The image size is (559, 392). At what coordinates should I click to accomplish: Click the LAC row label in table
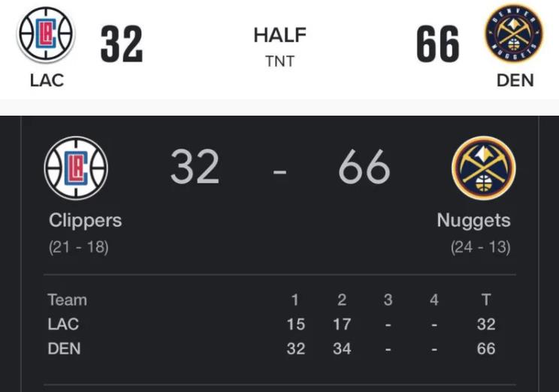pyautogui.click(x=63, y=324)
